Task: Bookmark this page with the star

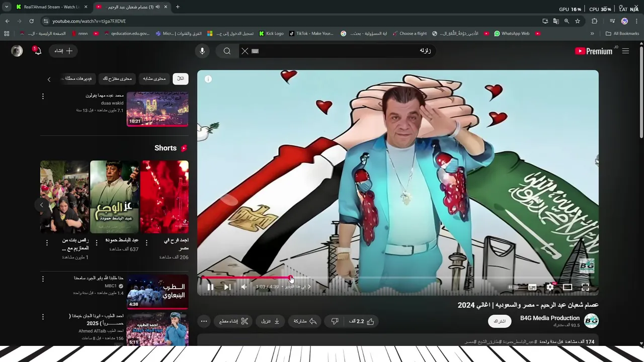Action: click(578, 21)
